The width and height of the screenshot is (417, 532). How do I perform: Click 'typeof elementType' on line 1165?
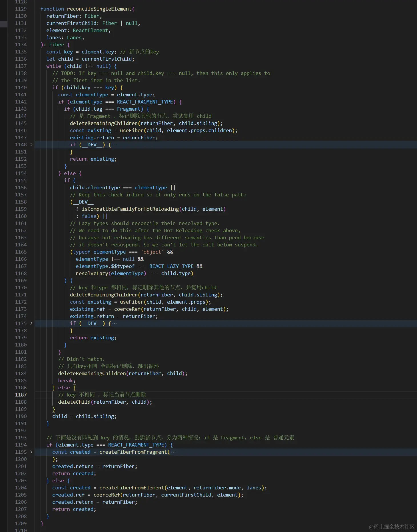coord(99,252)
